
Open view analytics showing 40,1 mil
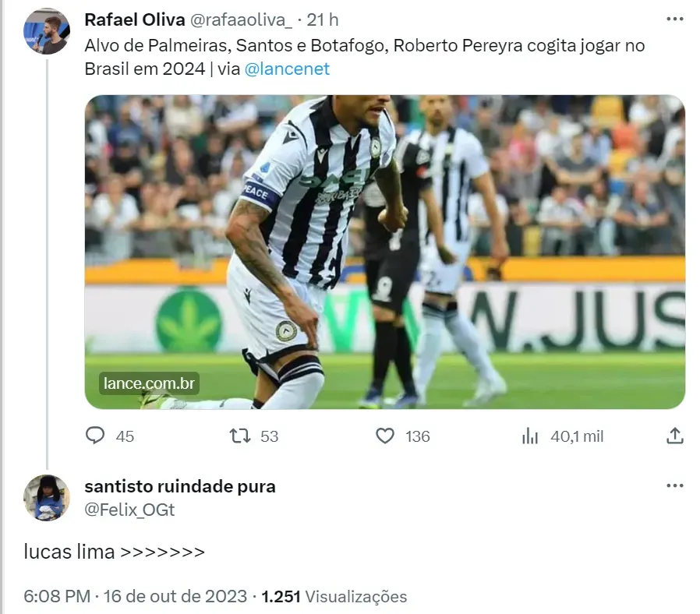click(531, 436)
